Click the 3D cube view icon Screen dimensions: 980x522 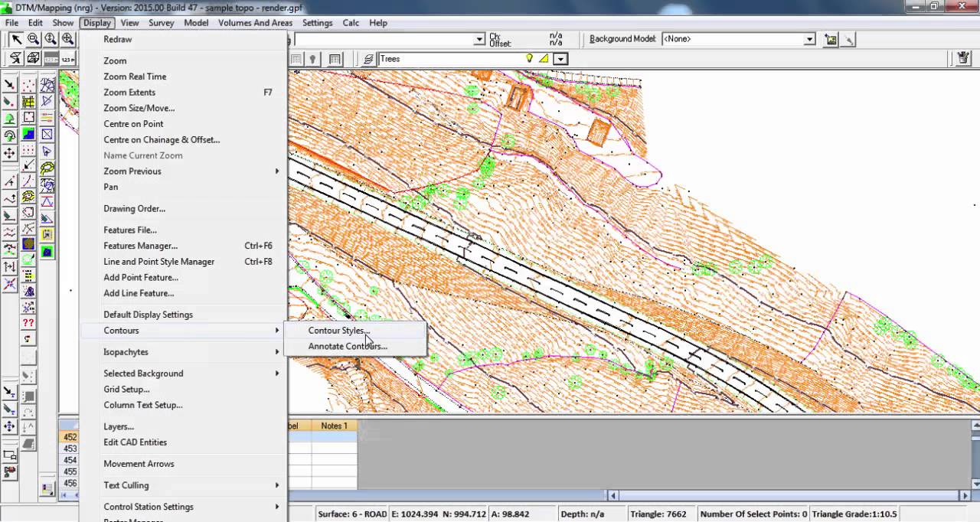point(33,58)
